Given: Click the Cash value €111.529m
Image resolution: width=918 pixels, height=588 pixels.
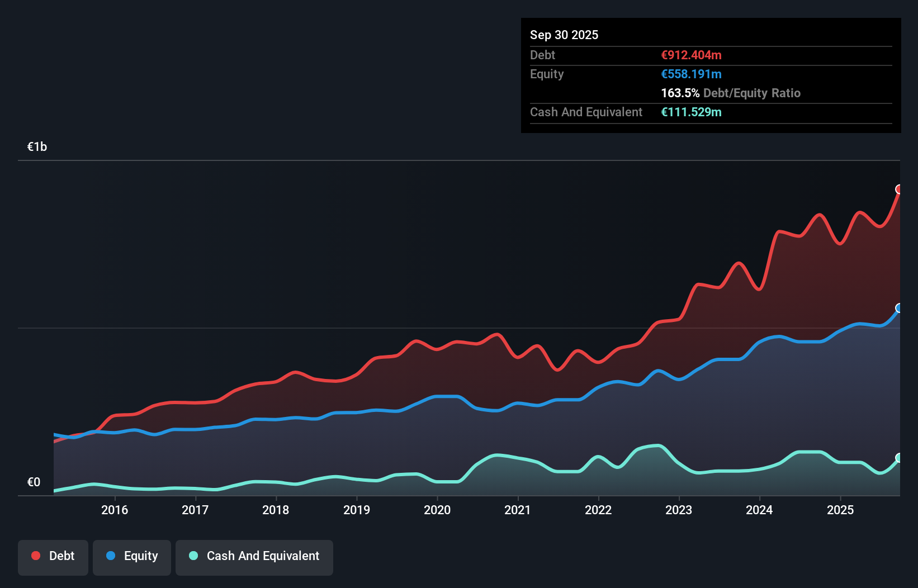Looking at the screenshot, I should (x=691, y=112).
